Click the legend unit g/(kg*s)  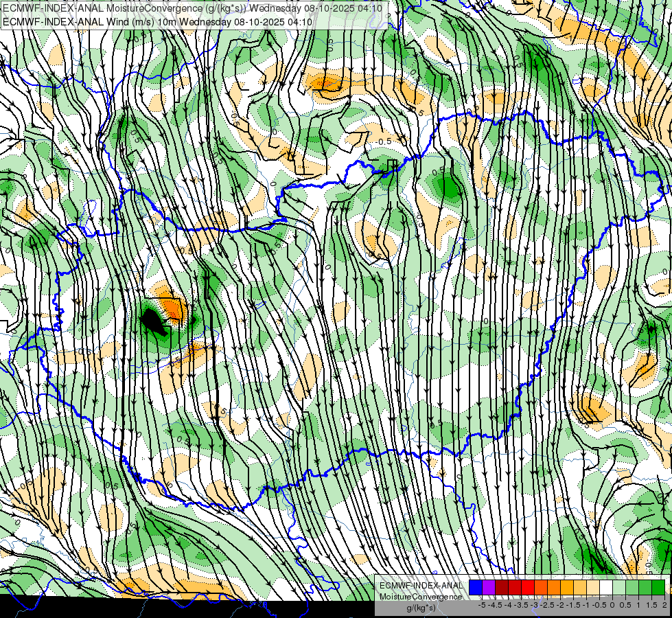point(421,608)
